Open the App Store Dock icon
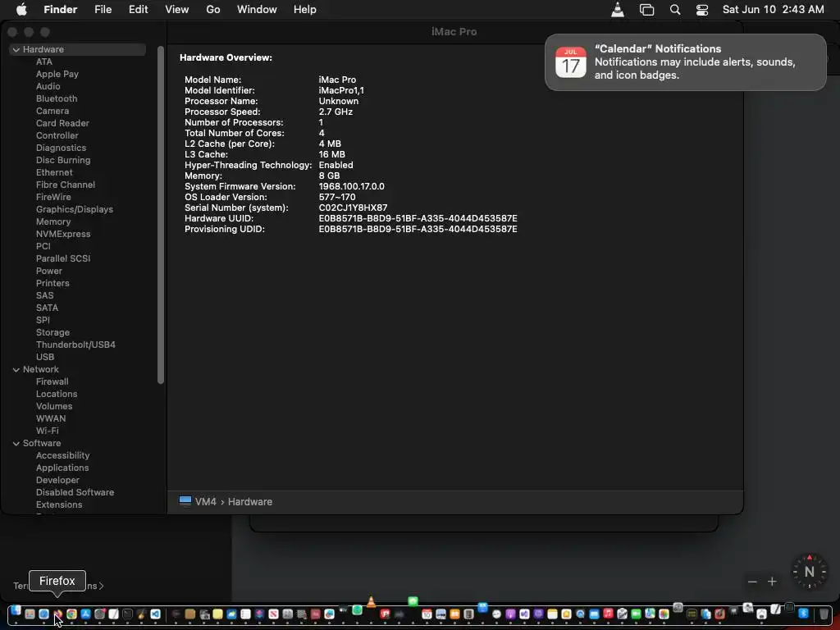This screenshot has width=840, height=630. [85, 614]
